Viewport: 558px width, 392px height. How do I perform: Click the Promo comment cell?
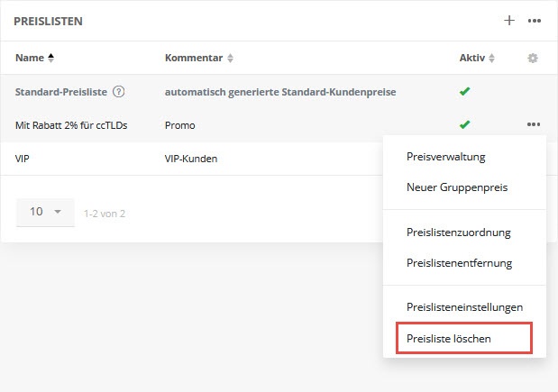tap(179, 125)
